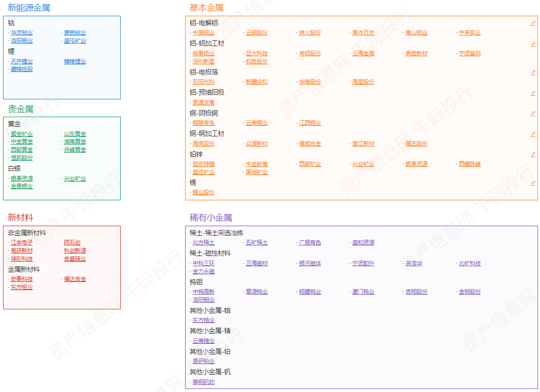Select the 北矿科技 link

pyautogui.click(x=470, y=264)
